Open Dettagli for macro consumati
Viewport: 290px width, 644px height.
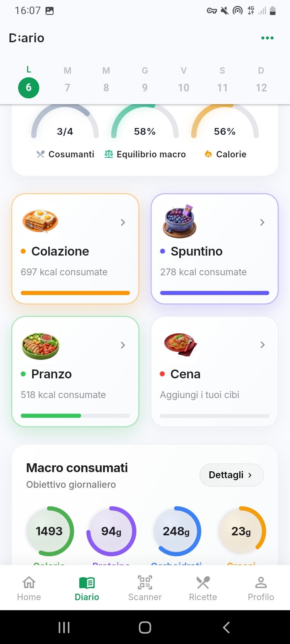click(x=232, y=475)
